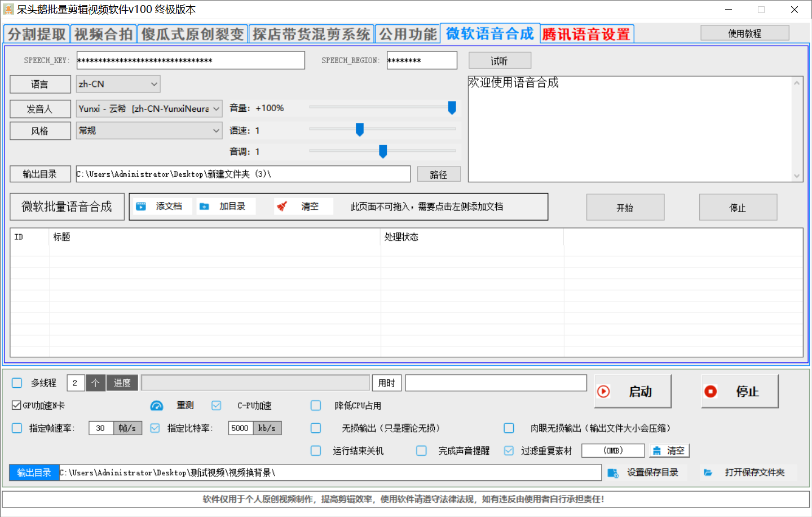Click the 音量 volume slider handle

(452, 108)
